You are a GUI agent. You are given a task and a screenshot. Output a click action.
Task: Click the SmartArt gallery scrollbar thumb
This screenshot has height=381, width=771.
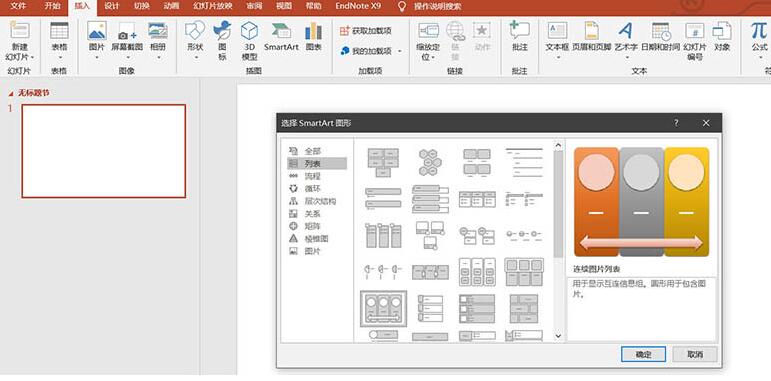pyautogui.click(x=558, y=204)
